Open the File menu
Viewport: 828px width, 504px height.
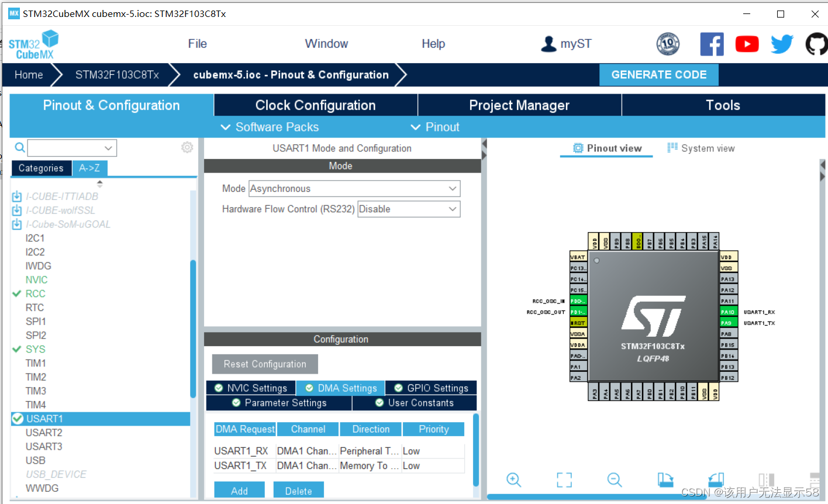click(x=198, y=44)
